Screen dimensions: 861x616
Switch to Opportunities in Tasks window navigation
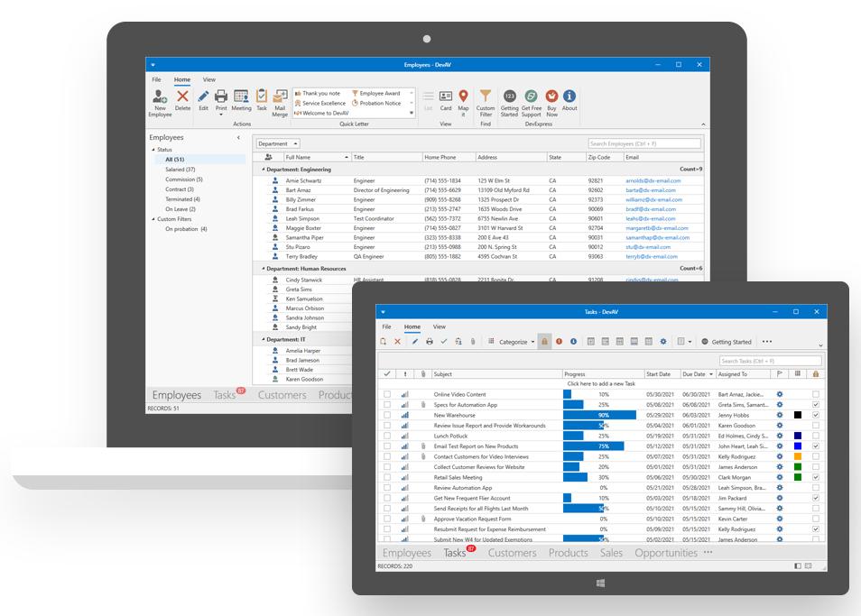(x=666, y=553)
